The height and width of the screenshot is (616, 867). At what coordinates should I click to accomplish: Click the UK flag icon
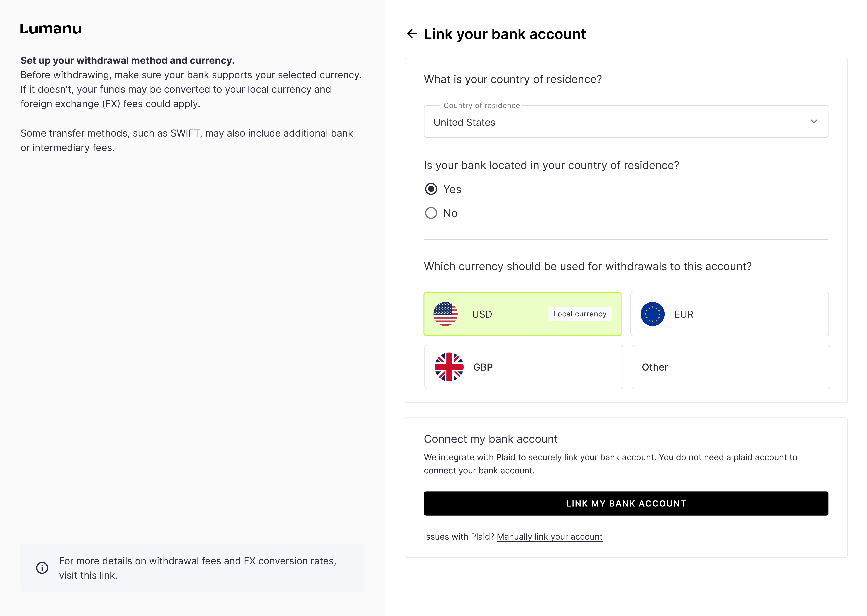click(x=449, y=367)
